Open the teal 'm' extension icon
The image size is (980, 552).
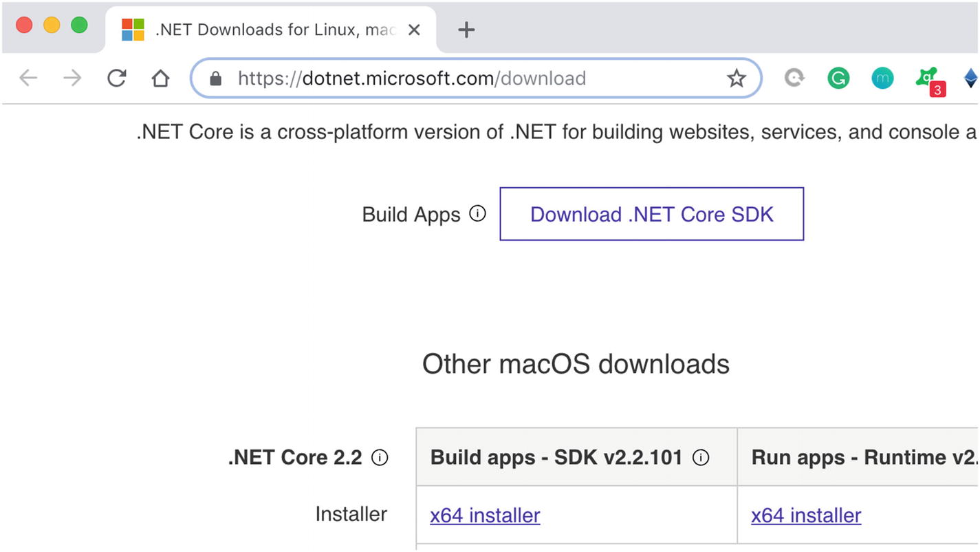tap(882, 78)
